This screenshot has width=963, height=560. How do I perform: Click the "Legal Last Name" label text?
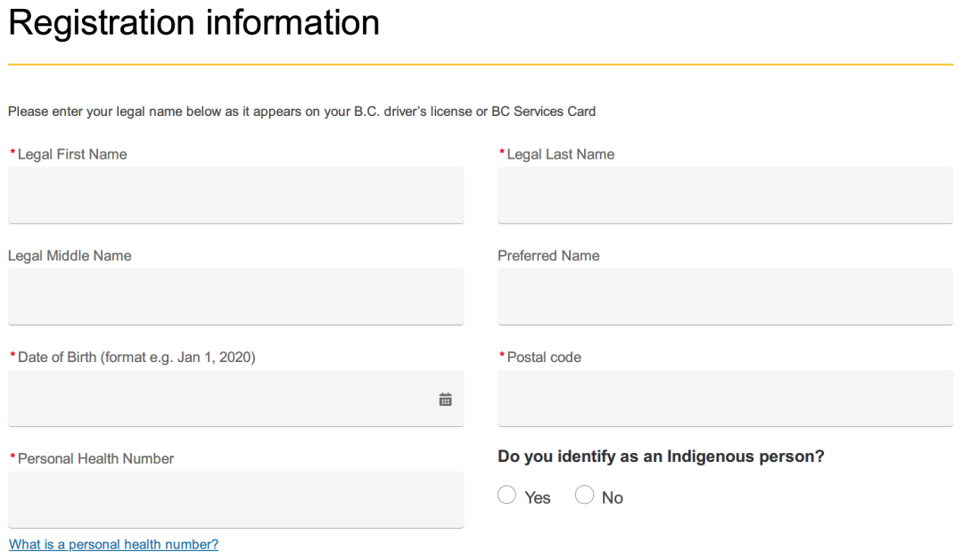click(560, 154)
